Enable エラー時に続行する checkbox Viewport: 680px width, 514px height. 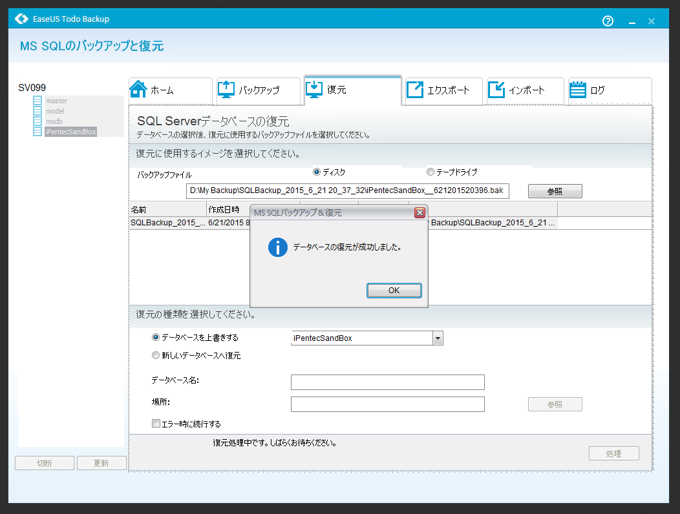pos(156,423)
